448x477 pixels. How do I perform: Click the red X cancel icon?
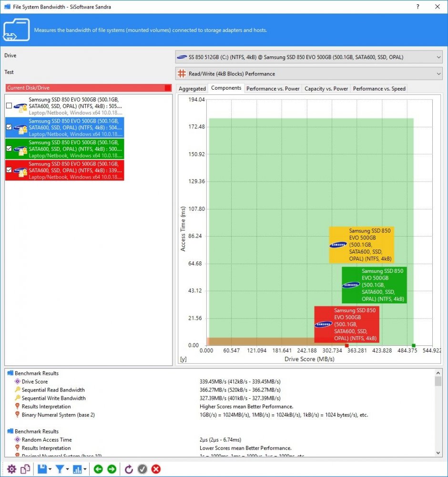click(x=156, y=469)
